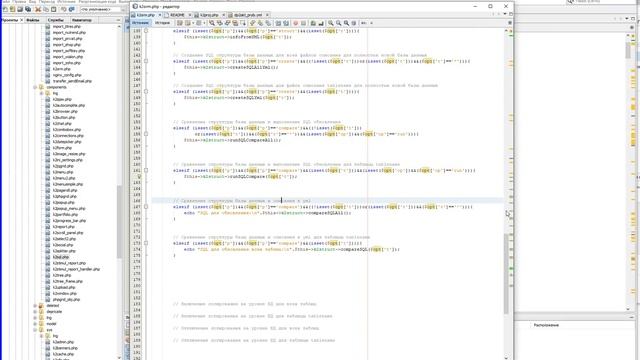
Task: Toggle Bookmark on current line
Action: pyautogui.click(x=268, y=23)
